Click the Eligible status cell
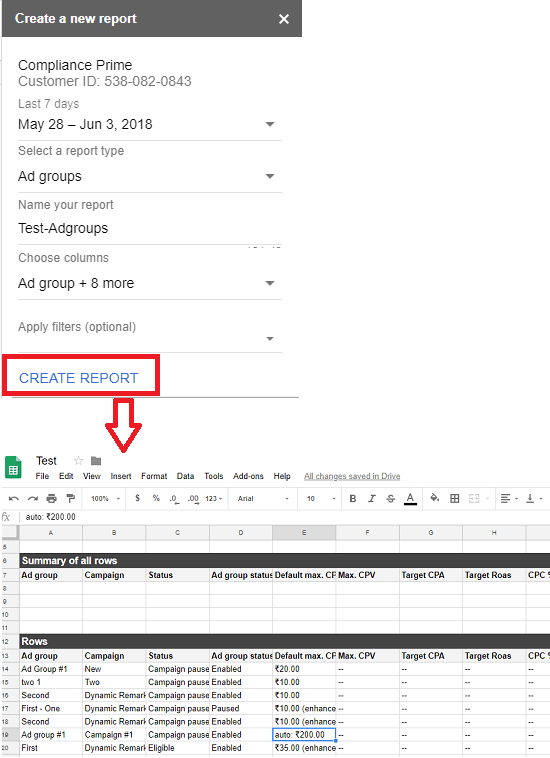The width and height of the screenshot is (550, 758). coord(177,748)
